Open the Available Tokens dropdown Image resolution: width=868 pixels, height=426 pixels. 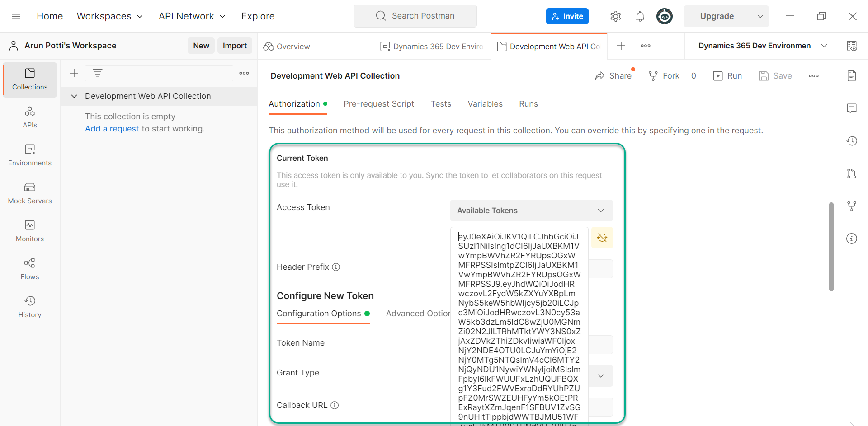[x=531, y=211]
